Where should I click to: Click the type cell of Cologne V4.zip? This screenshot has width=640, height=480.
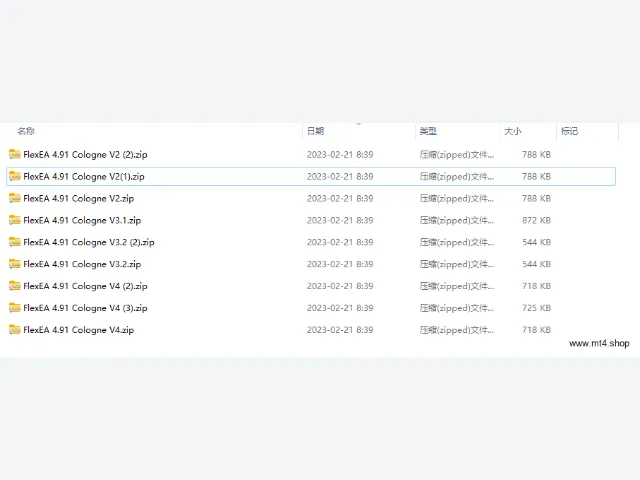pos(457,330)
